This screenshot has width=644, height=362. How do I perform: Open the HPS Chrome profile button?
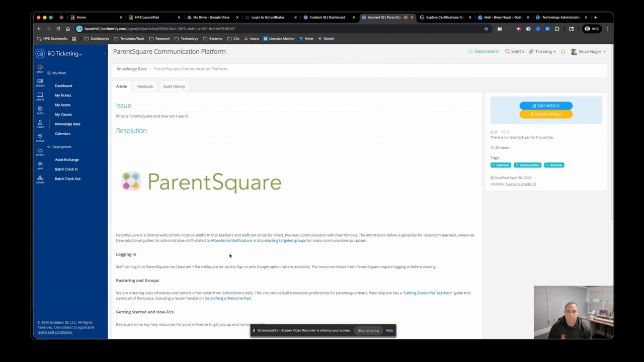point(592,29)
